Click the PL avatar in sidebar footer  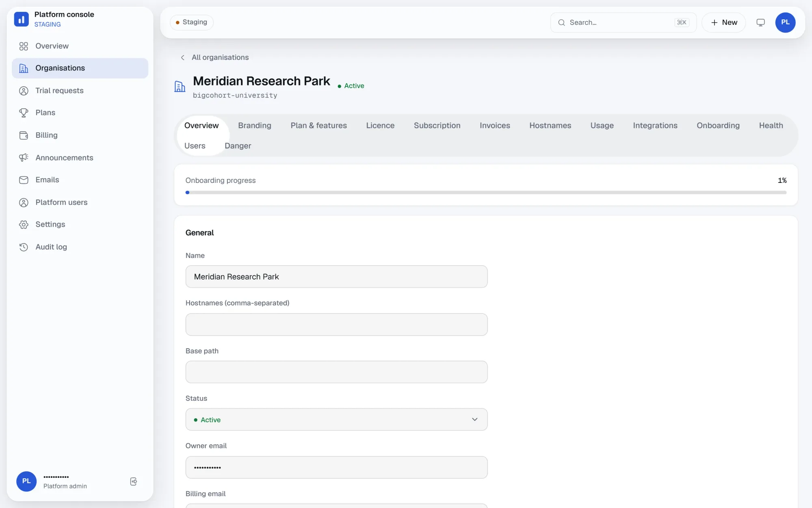tap(26, 481)
